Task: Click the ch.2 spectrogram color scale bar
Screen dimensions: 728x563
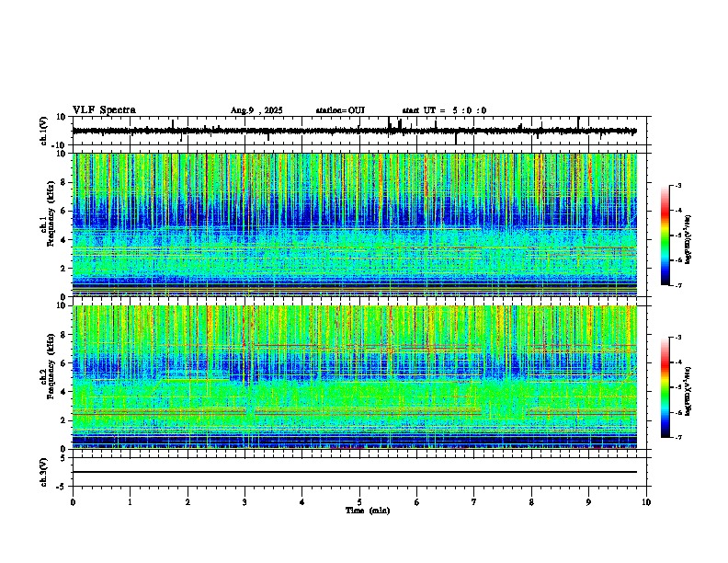Action: click(665, 387)
